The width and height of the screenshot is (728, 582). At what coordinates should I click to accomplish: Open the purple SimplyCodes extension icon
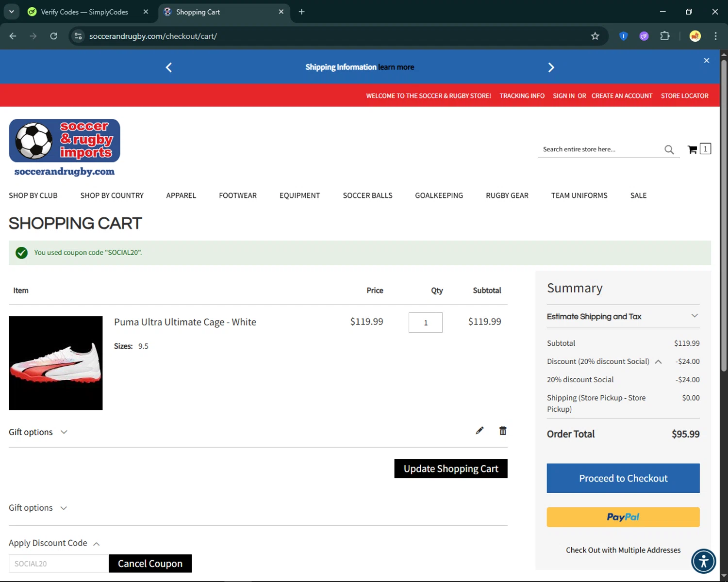644,36
